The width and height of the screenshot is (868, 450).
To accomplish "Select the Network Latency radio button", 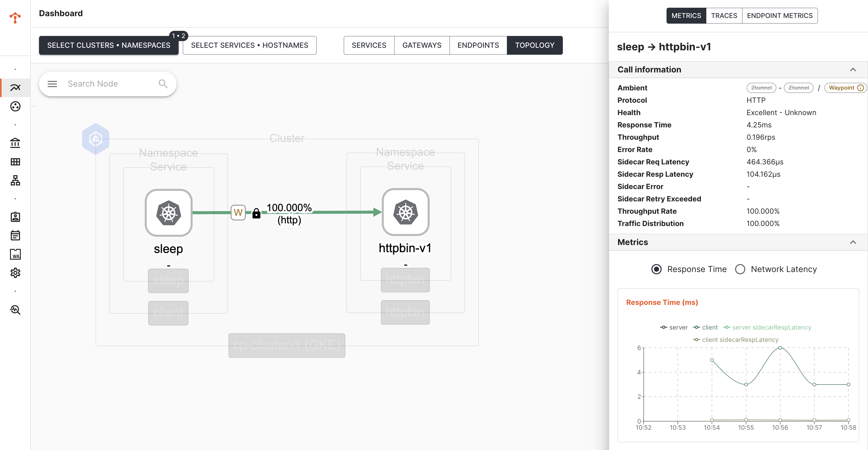I will (740, 269).
